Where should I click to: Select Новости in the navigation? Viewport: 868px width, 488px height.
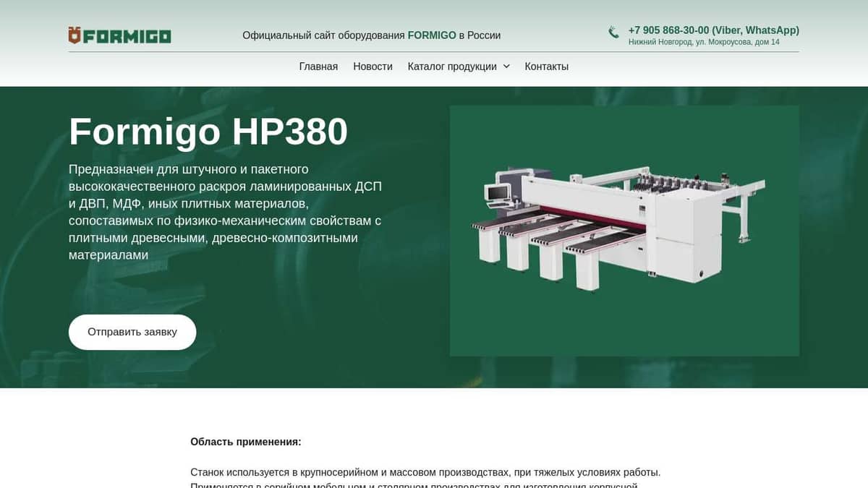(x=373, y=66)
